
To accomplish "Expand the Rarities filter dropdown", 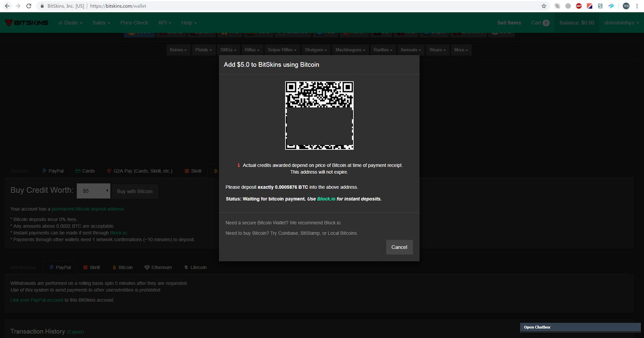I will click(383, 50).
